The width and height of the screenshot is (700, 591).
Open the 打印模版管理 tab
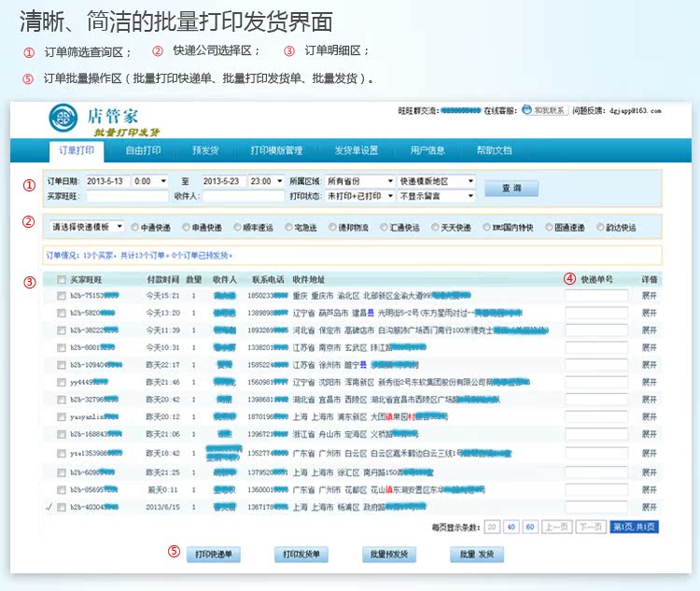(x=276, y=150)
